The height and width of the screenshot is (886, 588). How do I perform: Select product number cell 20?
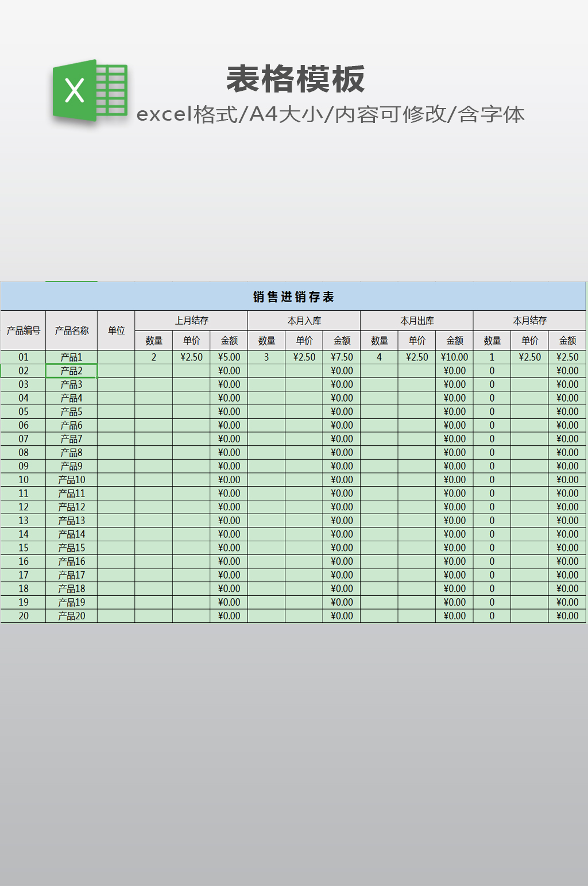24,616
